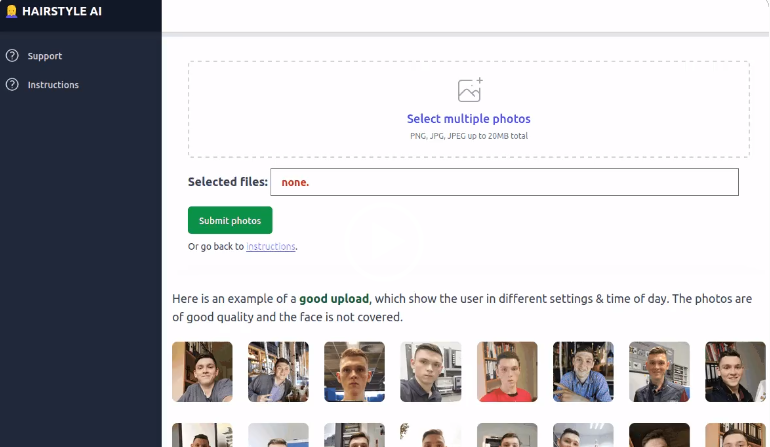Open seventh example photo in office setting

[x=660, y=372]
